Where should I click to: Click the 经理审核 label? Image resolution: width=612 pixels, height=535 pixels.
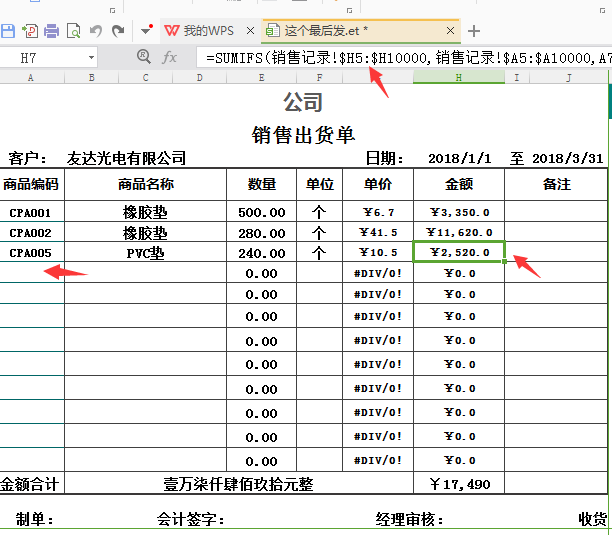(410, 519)
